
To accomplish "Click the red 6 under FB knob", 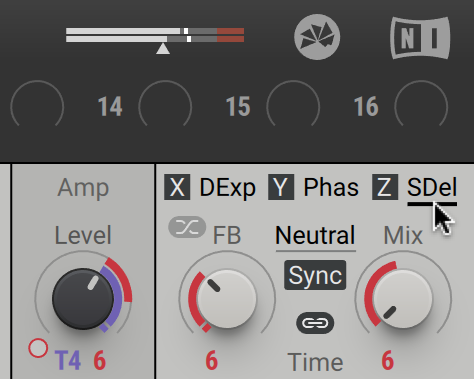I will 212,361.
